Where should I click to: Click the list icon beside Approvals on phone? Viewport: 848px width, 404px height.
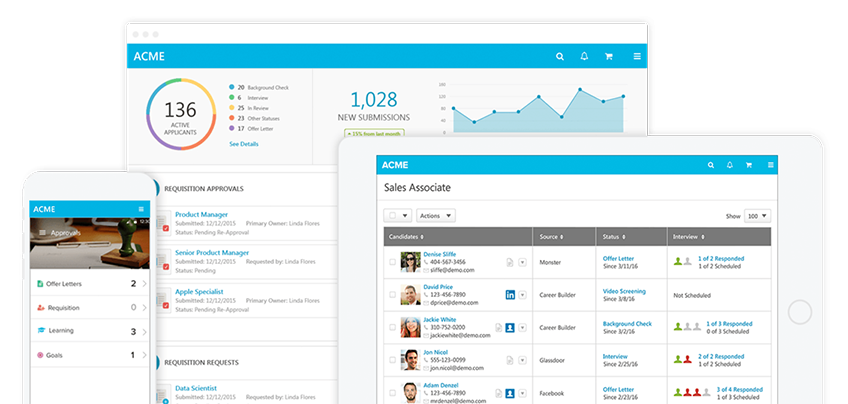point(42,233)
